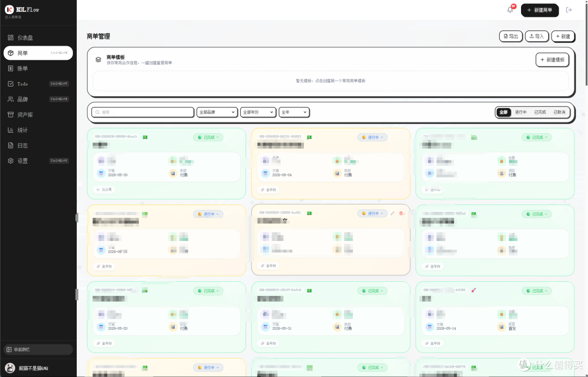This screenshot has height=377, width=588.
Task: Click the edit pencil on ORD-20260525-150658 card
Action: 393,213
